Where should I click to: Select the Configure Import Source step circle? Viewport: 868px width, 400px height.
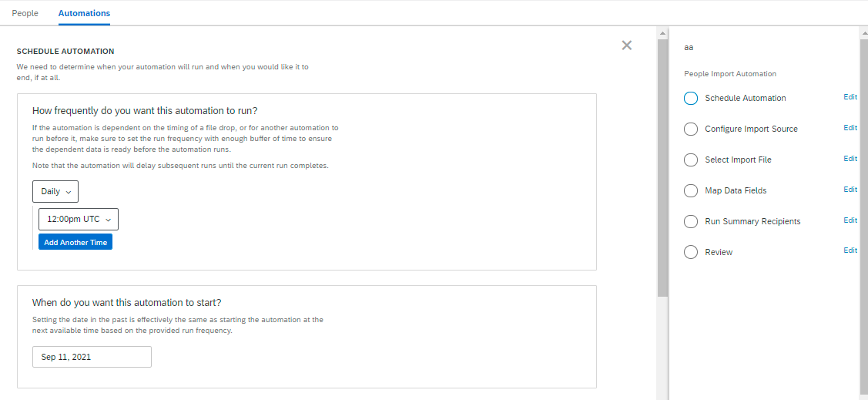(691, 129)
